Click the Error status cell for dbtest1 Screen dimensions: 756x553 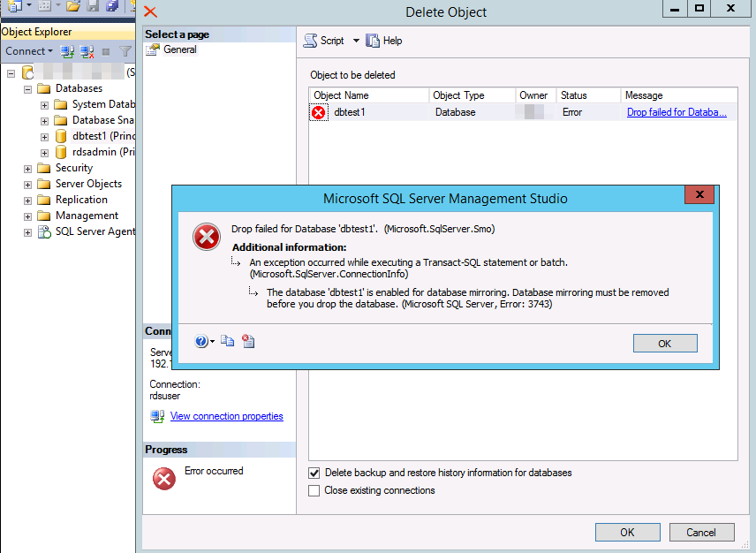pos(572,112)
